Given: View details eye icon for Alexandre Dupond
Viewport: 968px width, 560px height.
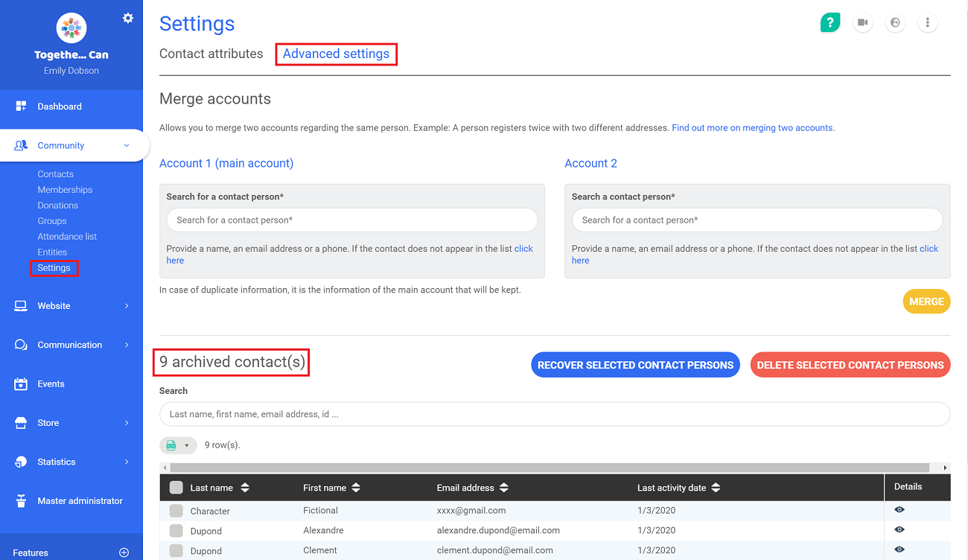Looking at the screenshot, I should click(x=899, y=529).
